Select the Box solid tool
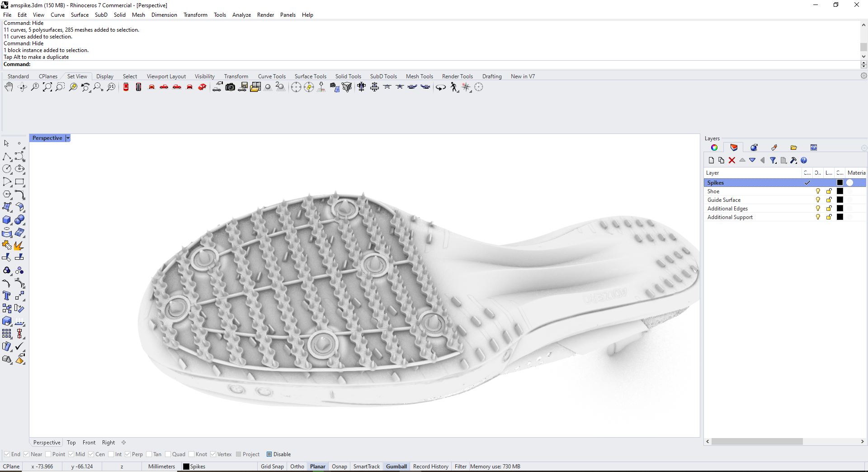The height and width of the screenshot is (472, 868). click(7, 220)
